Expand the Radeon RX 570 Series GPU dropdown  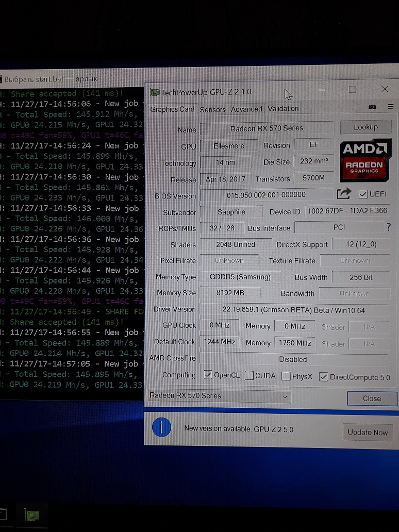[220, 396]
